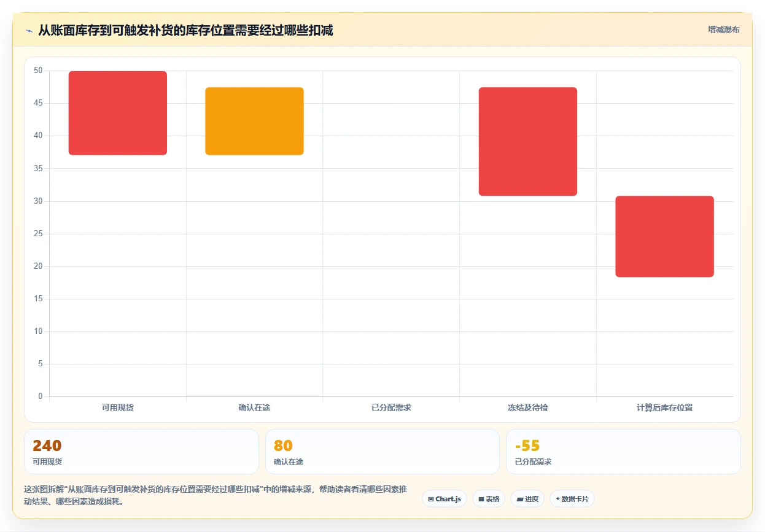Click the 进度 tag chip
This screenshot has width=765, height=532.
pyautogui.click(x=527, y=499)
